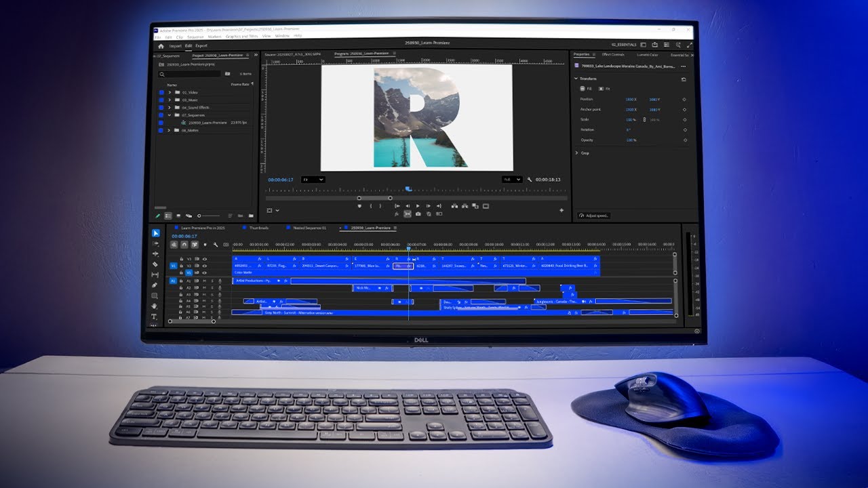Click the Program monitor playhead marker

[408, 189]
